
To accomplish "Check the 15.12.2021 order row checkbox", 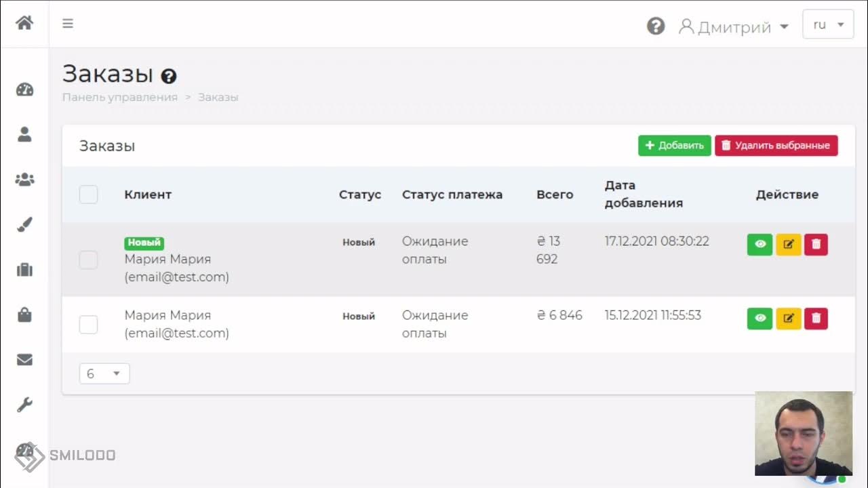I will 88,325.
